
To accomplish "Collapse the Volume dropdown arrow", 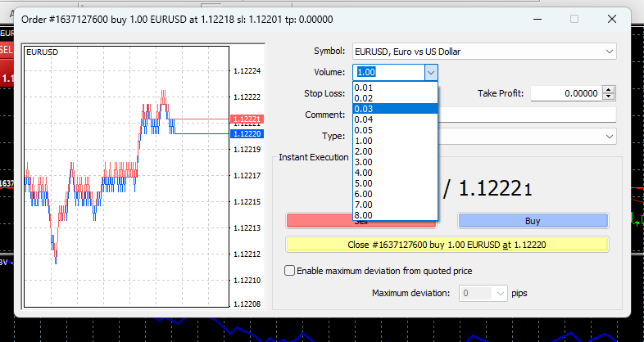I will click(x=431, y=73).
